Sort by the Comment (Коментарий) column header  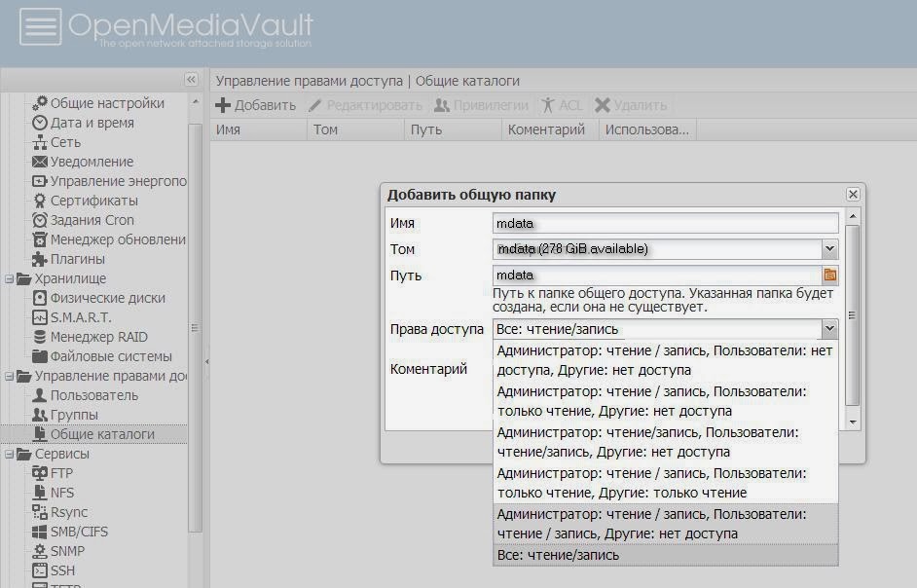coord(550,129)
